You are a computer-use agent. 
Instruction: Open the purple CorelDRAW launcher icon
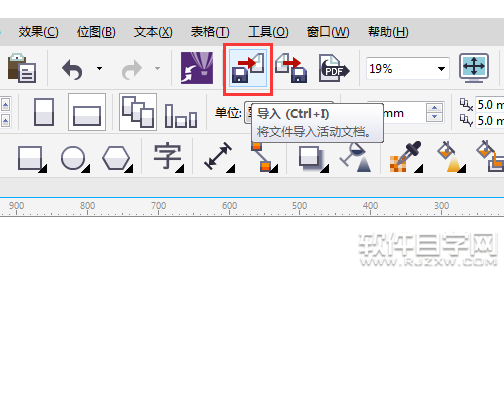click(197, 68)
